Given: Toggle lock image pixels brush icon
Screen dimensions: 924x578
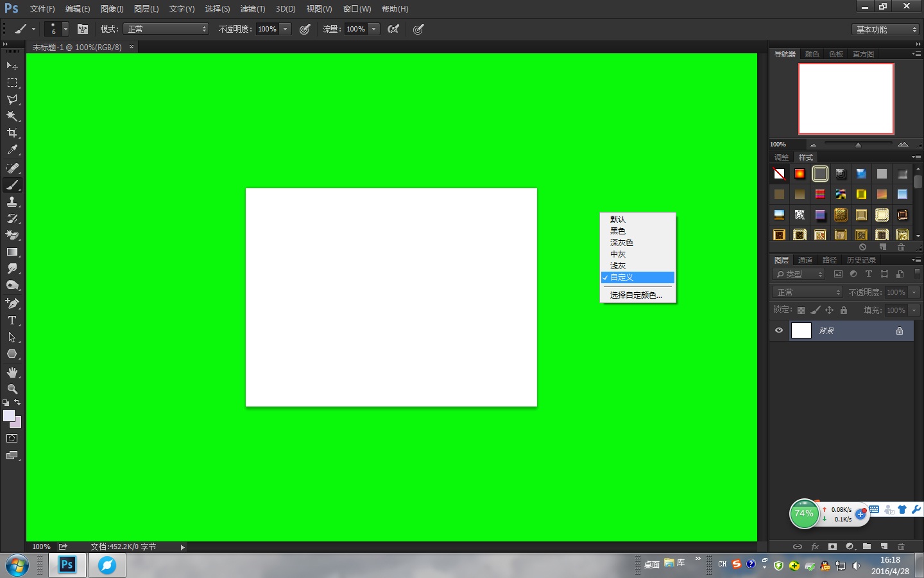Looking at the screenshot, I should click(x=815, y=310).
